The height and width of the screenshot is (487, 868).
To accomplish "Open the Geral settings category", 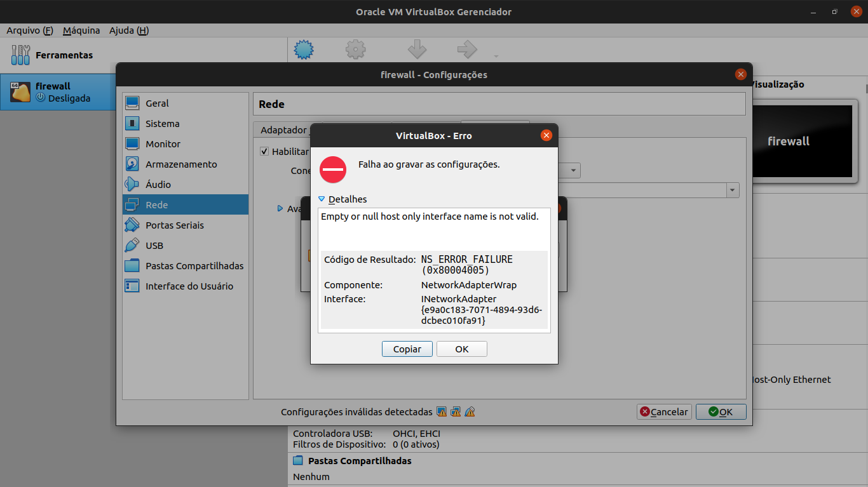I will click(x=186, y=103).
